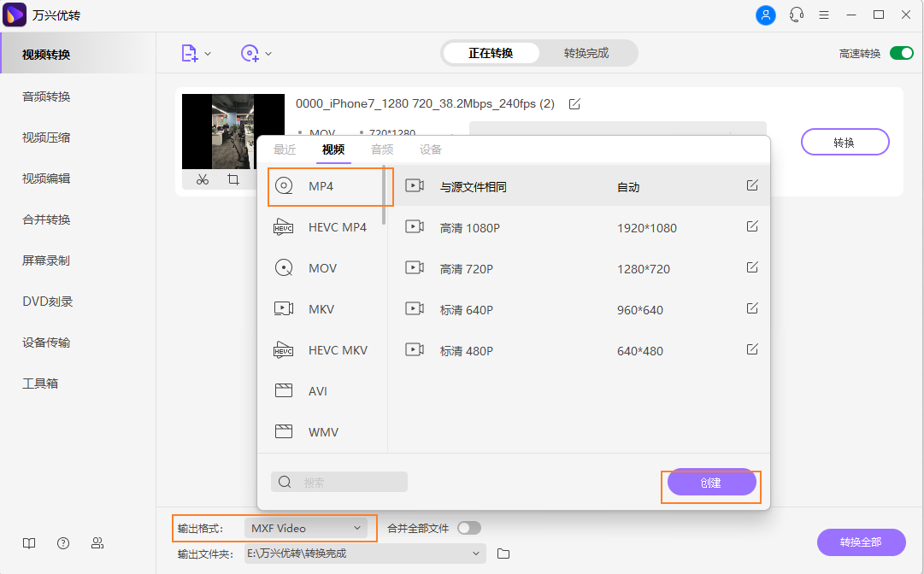Open the add file dropdown arrow
The height and width of the screenshot is (574, 924).
pyautogui.click(x=208, y=53)
